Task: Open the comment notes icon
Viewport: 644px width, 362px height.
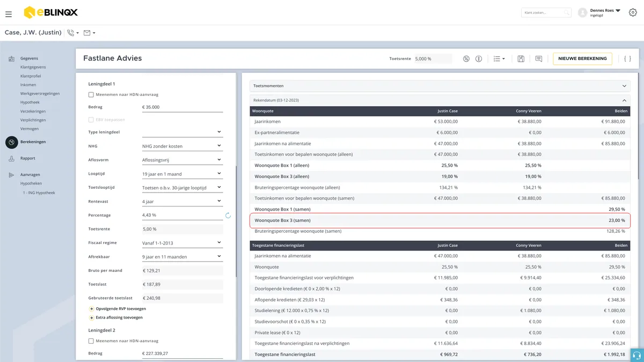Action: (539, 58)
